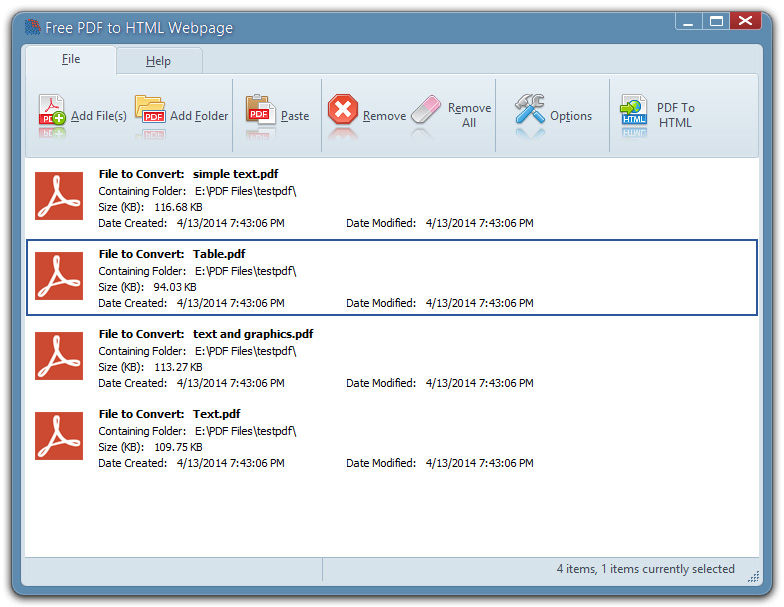
Task: Click the window resize grip in the status bar
Action: pyautogui.click(x=753, y=576)
